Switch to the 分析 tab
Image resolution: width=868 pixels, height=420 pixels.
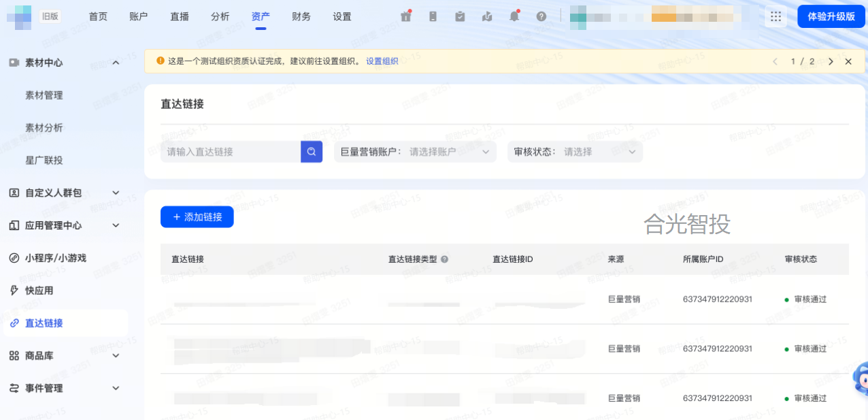pos(220,16)
